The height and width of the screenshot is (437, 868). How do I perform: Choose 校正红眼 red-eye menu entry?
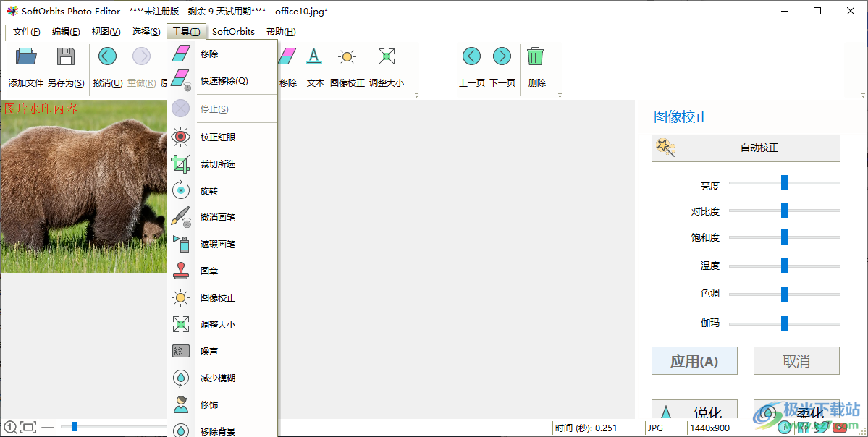click(x=218, y=137)
